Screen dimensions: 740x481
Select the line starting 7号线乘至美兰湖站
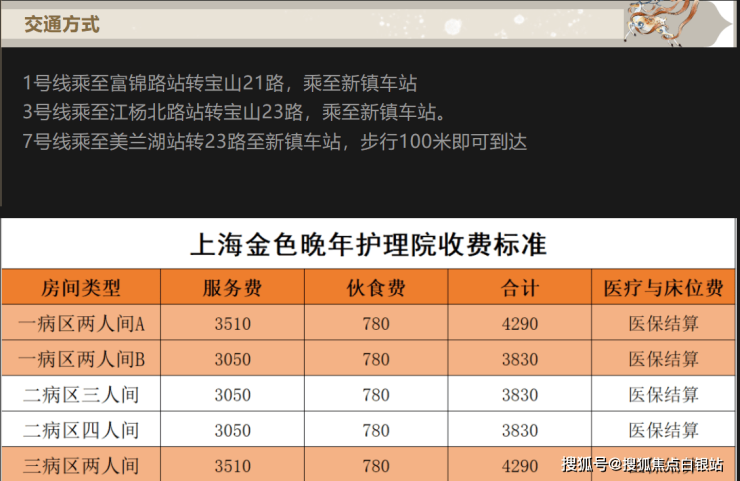coord(275,142)
